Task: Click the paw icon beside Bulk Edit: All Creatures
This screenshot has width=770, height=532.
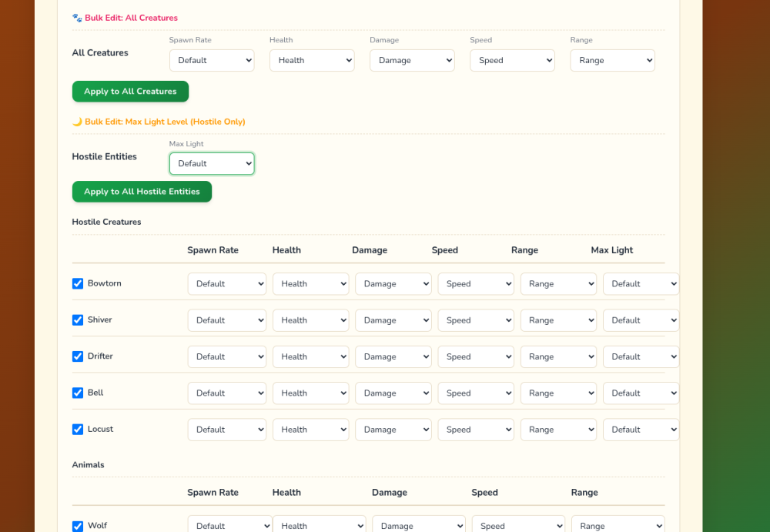Action: click(77, 18)
